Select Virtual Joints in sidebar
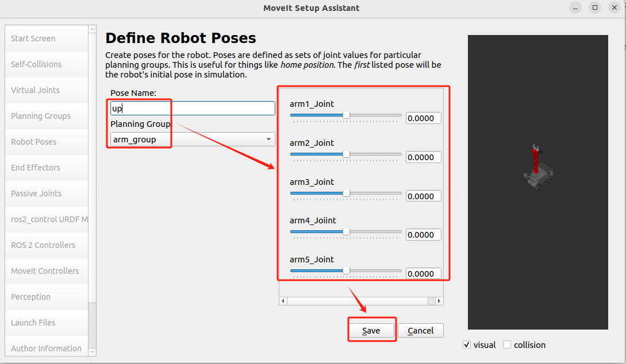 tap(47, 91)
